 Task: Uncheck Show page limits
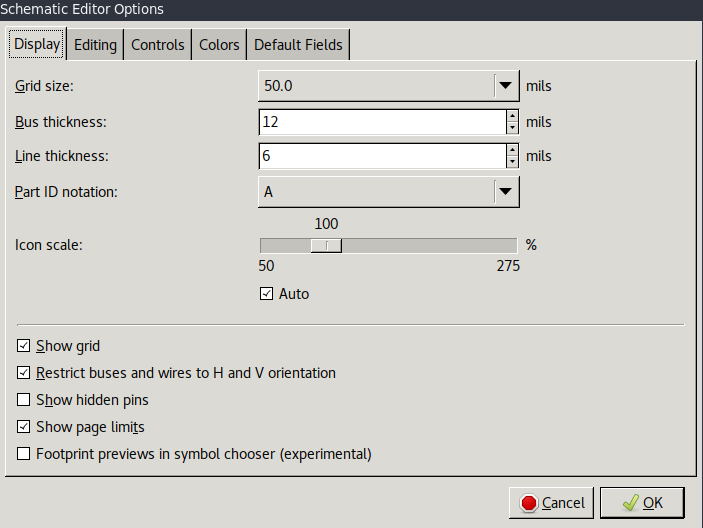click(x=24, y=427)
